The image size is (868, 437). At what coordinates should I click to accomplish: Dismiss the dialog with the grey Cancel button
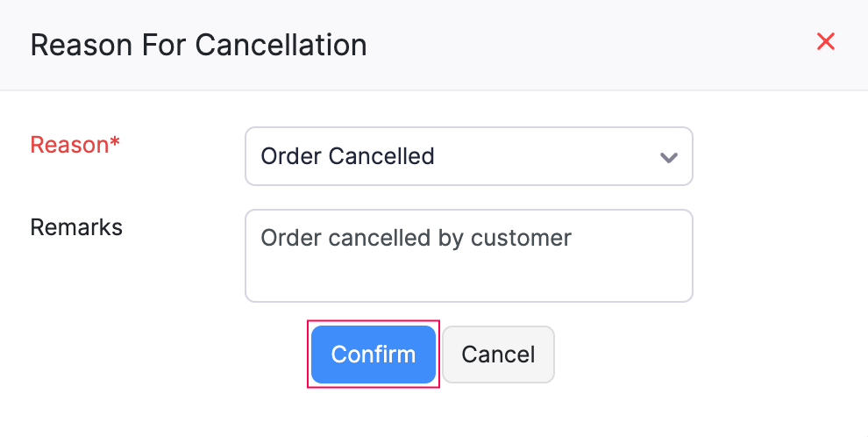498,355
